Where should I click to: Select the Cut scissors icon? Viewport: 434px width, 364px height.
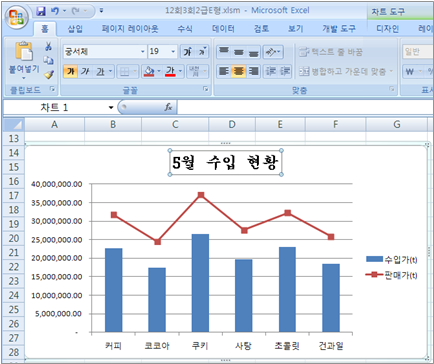(x=49, y=46)
